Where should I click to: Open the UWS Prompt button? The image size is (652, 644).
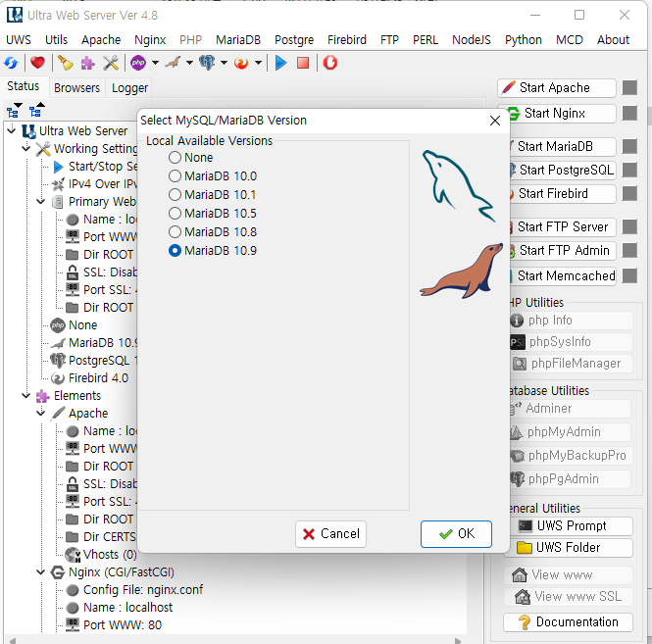coord(569,526)
